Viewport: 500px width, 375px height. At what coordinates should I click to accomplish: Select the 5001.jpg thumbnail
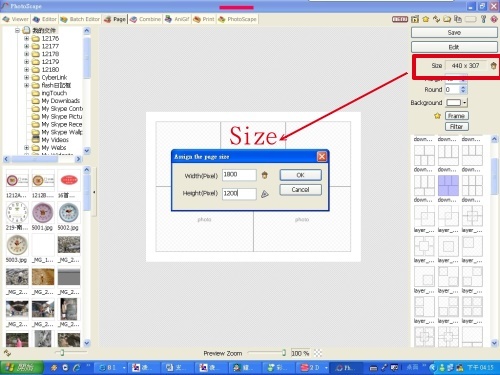tap(43, 213)
